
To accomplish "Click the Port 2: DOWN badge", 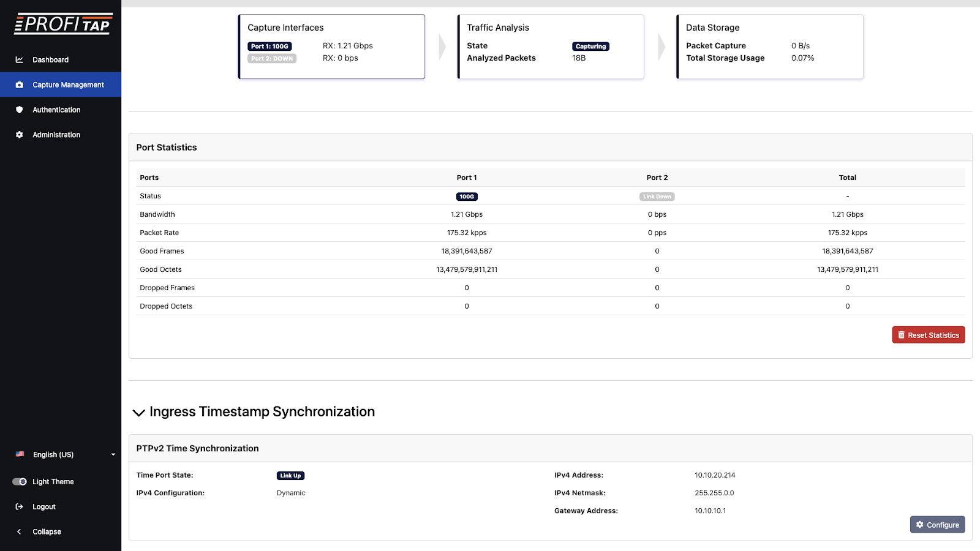I will (272, 59).
